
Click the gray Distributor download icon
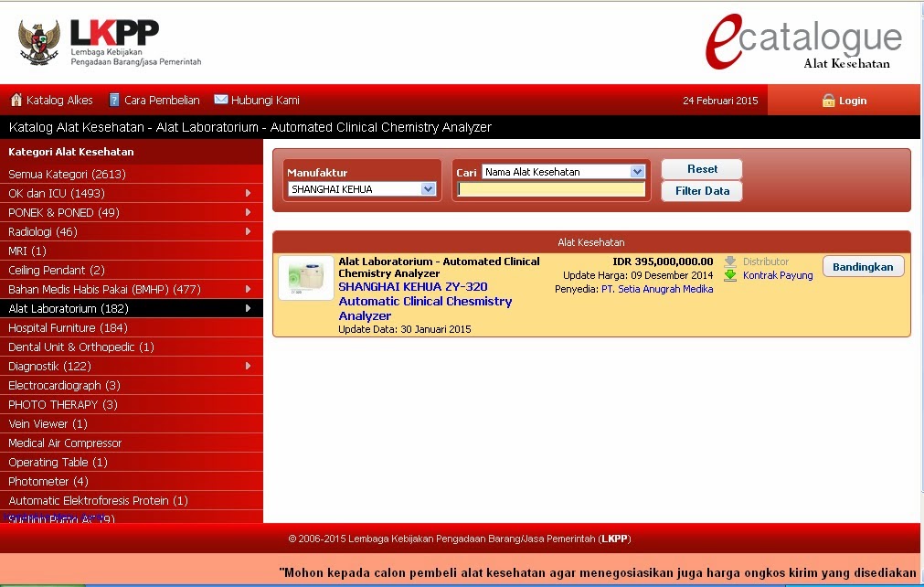click(730, 261)
